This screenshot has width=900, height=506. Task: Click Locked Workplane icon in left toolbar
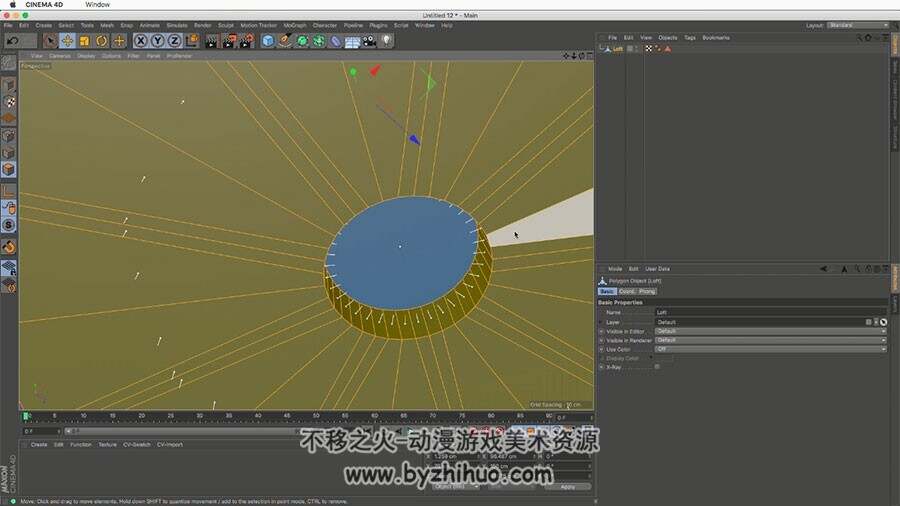click(x=9, y=268)
